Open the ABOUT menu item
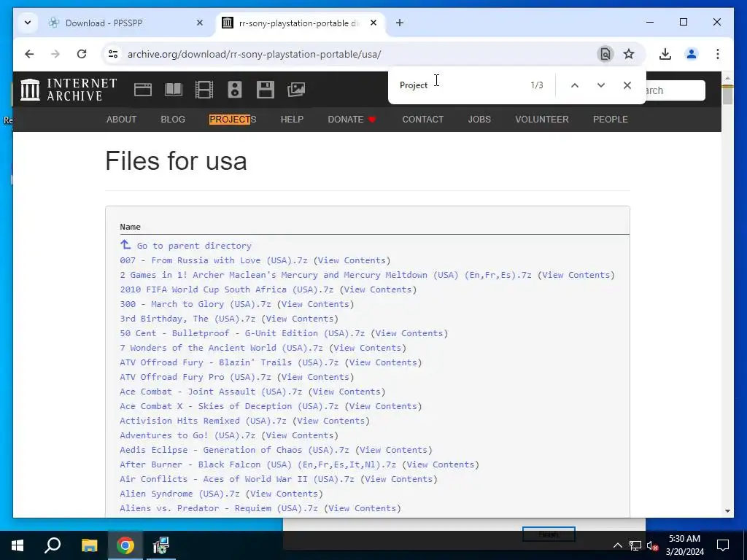The image size is (747, 560). click(x=122, y=120)
